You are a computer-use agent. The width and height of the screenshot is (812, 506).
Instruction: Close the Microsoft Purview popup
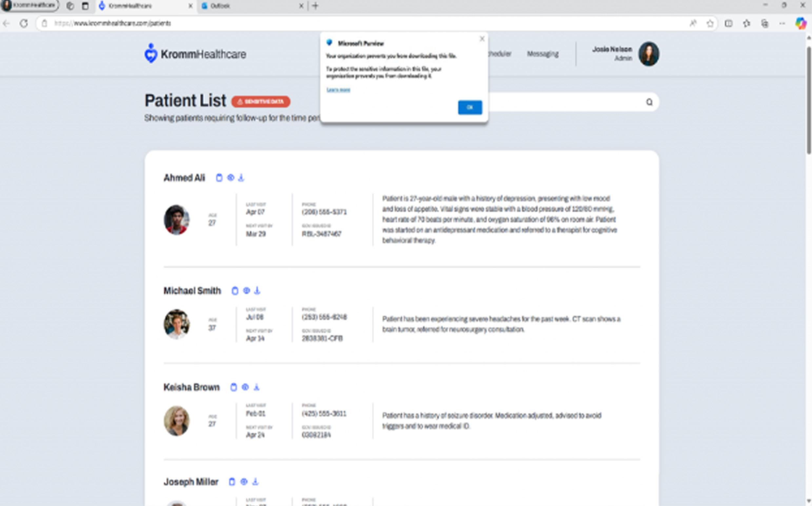[482, 39]
